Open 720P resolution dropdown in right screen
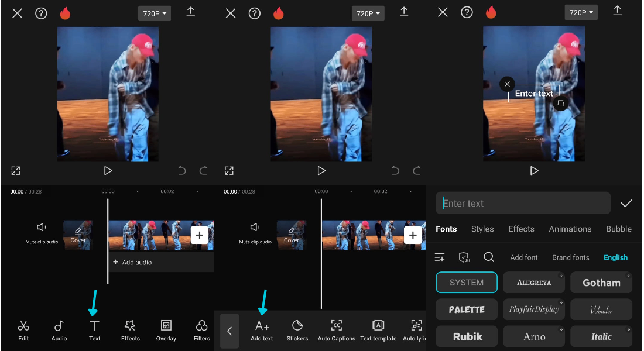This screenshot has height=351, width=644. [x=581, y=12]
